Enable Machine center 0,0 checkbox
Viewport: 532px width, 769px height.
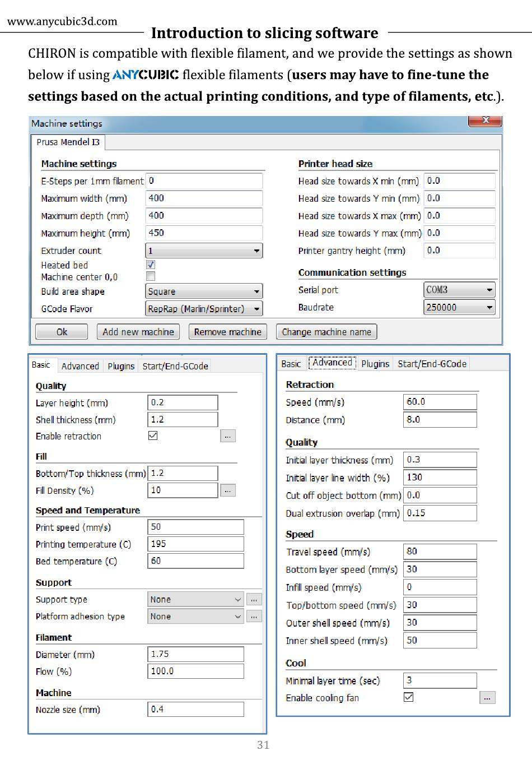click(151, 276)
